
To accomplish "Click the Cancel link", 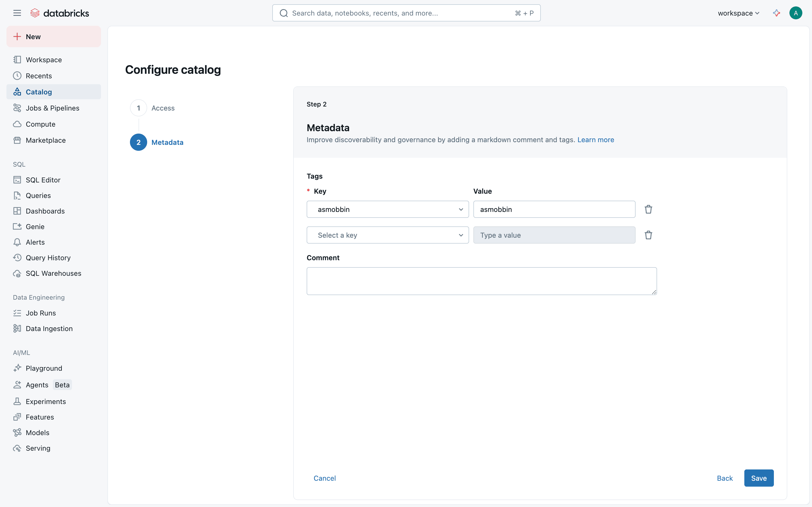I will click(324, 478).
